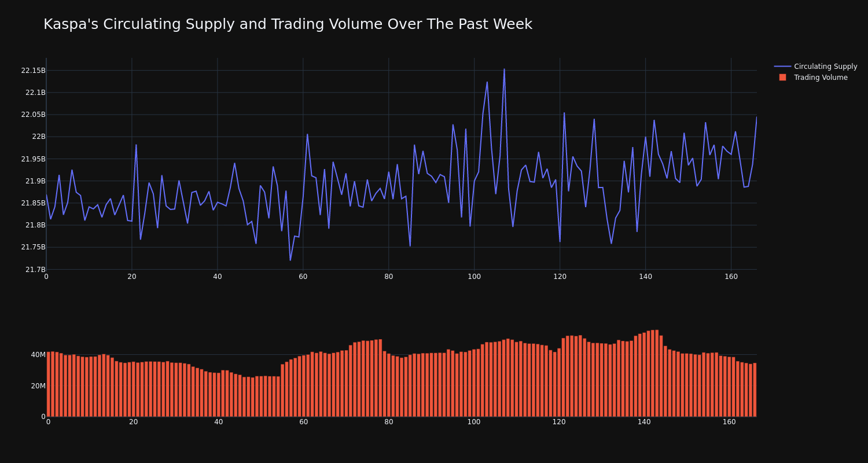Click the 160 tick on volume chart x-axis

point(729,422)
